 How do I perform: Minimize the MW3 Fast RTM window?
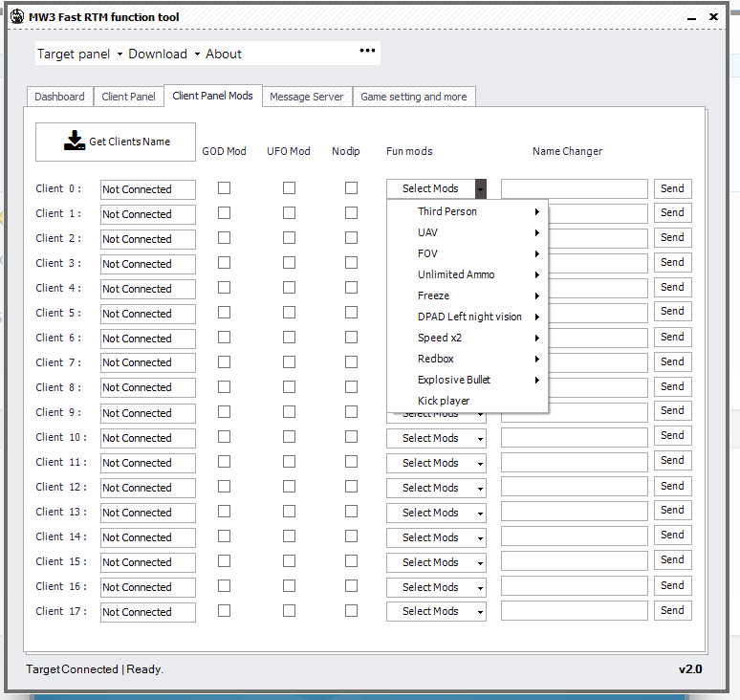tap(691, 18)
